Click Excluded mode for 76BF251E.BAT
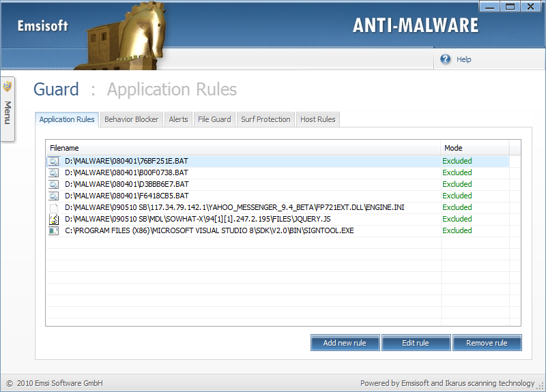 tap(457, 161)
